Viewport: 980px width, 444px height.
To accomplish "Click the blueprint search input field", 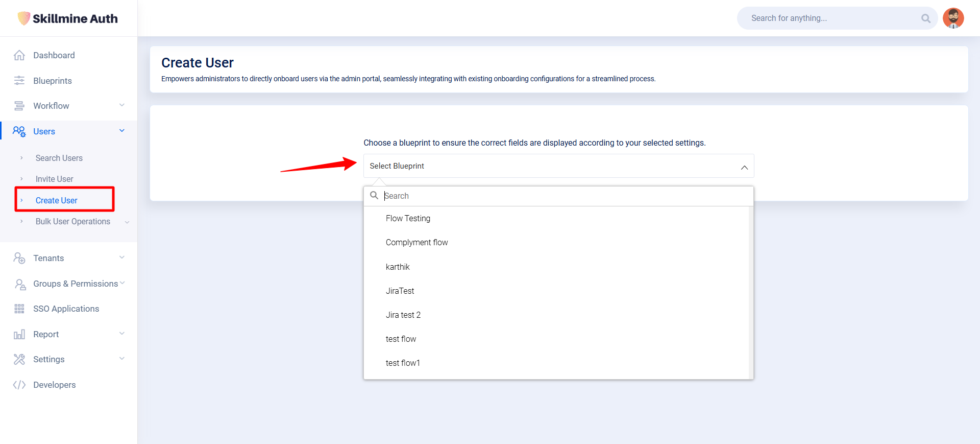I will point(561,196).
